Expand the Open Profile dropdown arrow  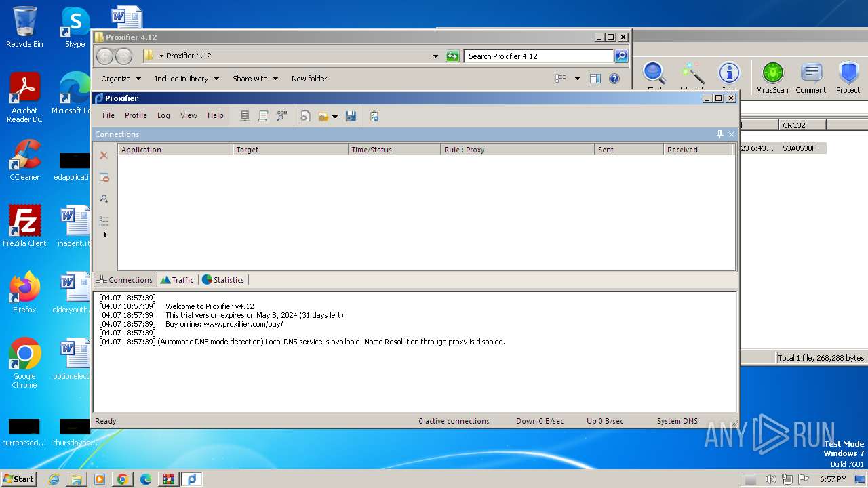click(334, 117)
